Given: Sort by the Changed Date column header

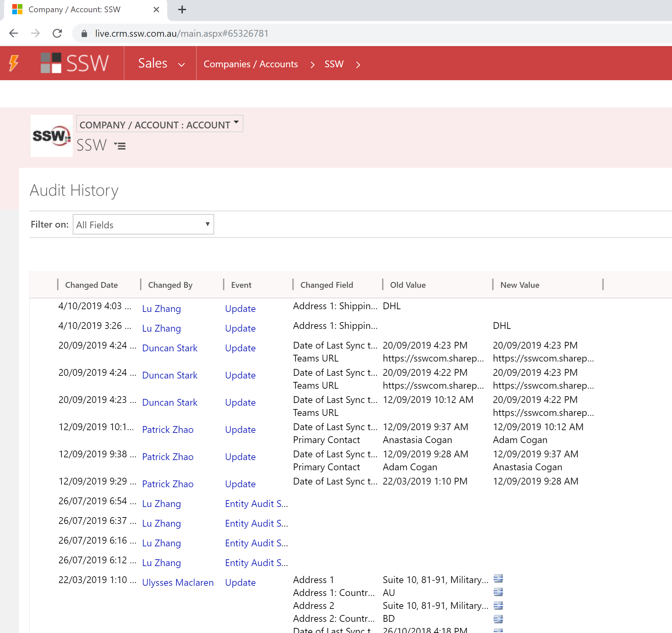Looking at the screenshot, I should [91, 285].
